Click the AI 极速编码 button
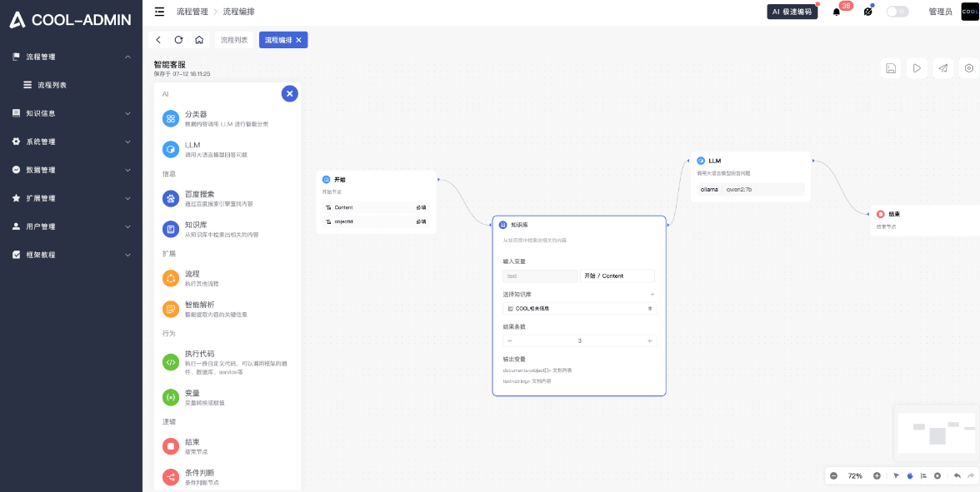 (x=792, y=12)
